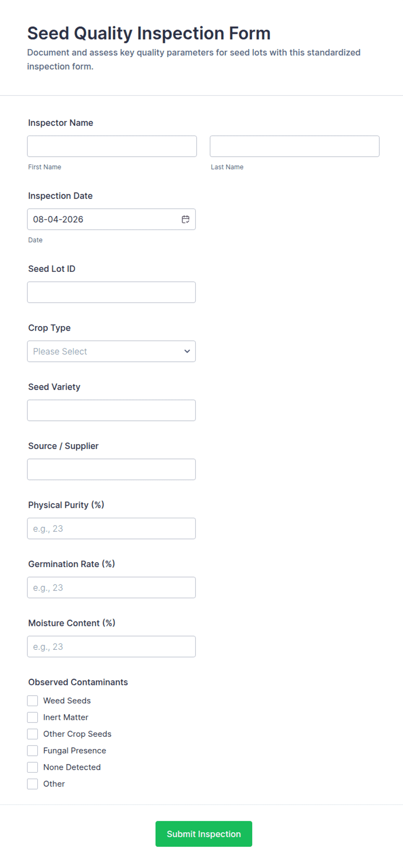Select the Fungal Presence checkbox

[x=32, y=751]
